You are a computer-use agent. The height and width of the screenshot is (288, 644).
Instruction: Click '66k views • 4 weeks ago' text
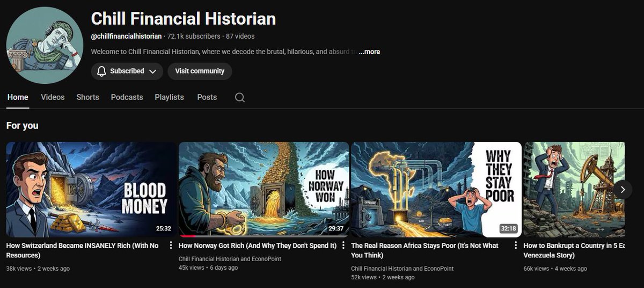pyautogui.click(x=555, y=268)
